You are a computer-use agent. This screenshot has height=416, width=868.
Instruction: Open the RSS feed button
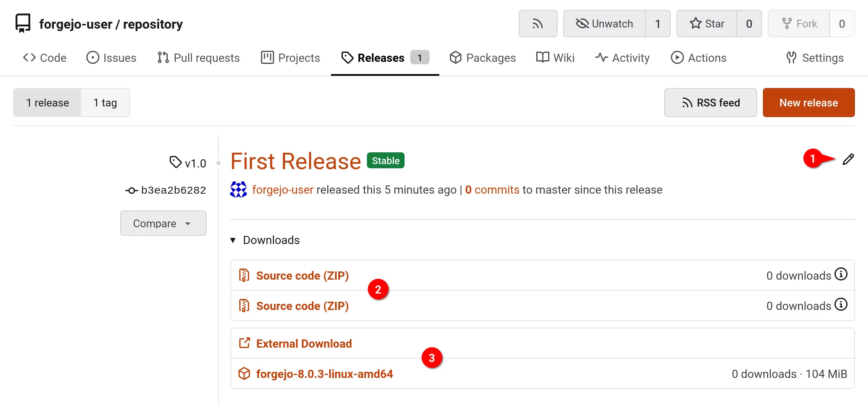coord(711,103)
